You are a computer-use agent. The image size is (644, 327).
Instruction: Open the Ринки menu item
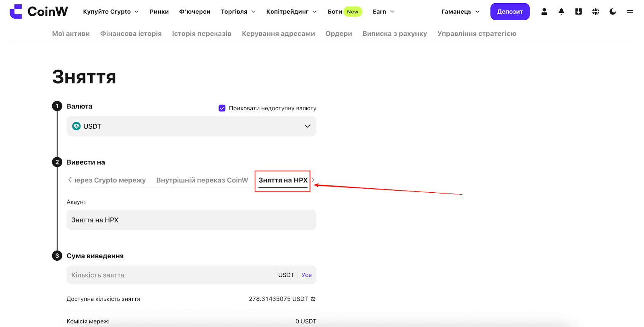click(159, 12)
